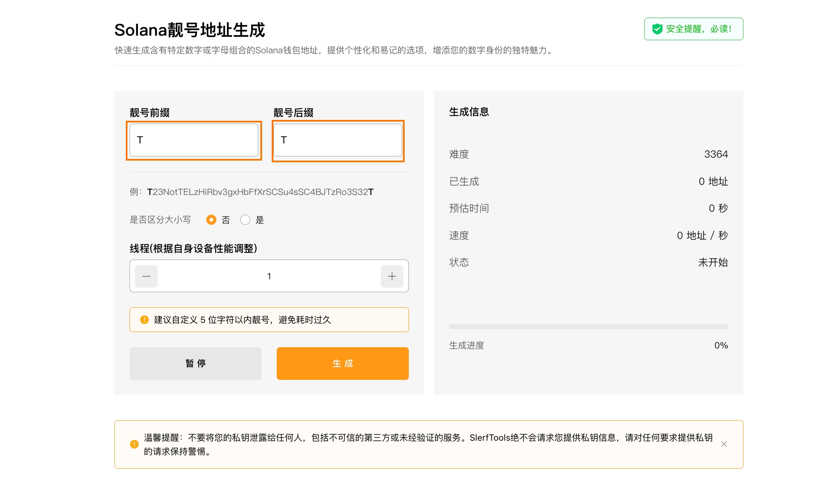Image resolution: width=821 pixels, height=504 pixels.
Task: Select 否 for case sensitivity
Action: point(211,220)
